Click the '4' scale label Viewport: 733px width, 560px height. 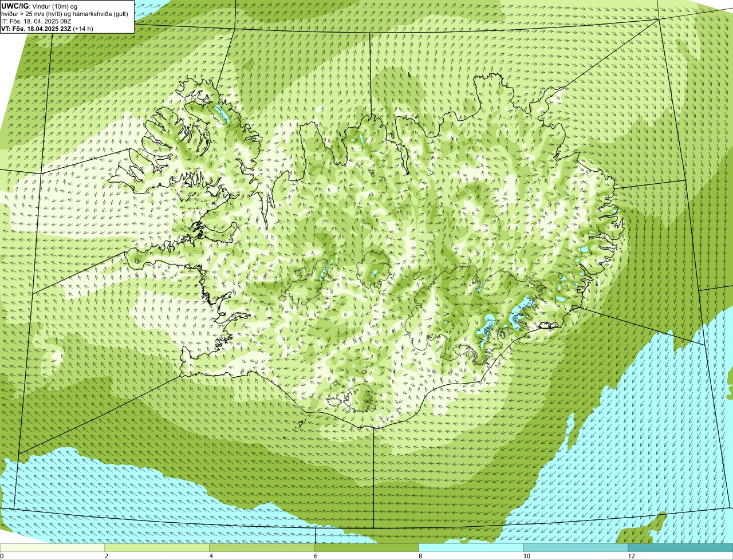click(x=211, y=556)
